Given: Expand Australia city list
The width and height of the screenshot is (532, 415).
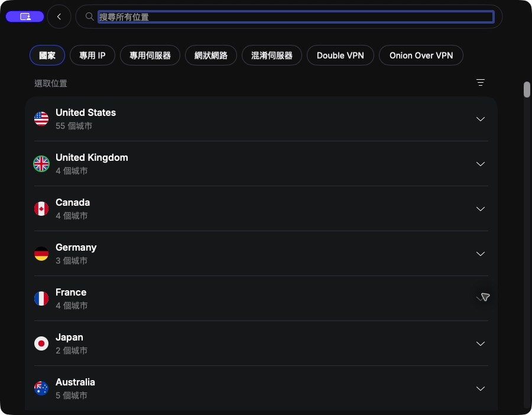Looking at the screenshot, I should click(x=481, y=388).
